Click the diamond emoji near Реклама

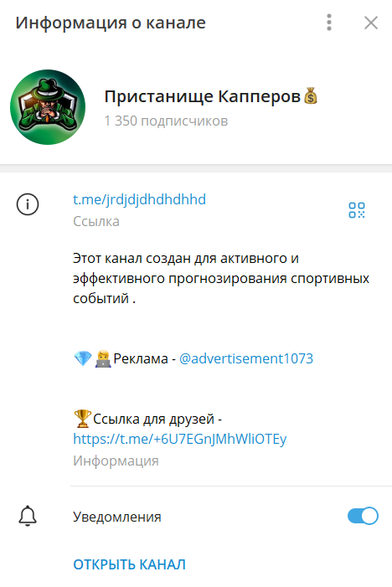(x=83, y=358)
